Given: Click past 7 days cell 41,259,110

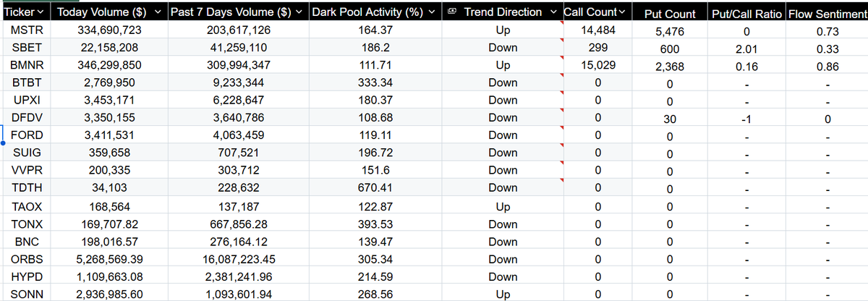Looking at the screenshot, I should click(x=237, y=48).
